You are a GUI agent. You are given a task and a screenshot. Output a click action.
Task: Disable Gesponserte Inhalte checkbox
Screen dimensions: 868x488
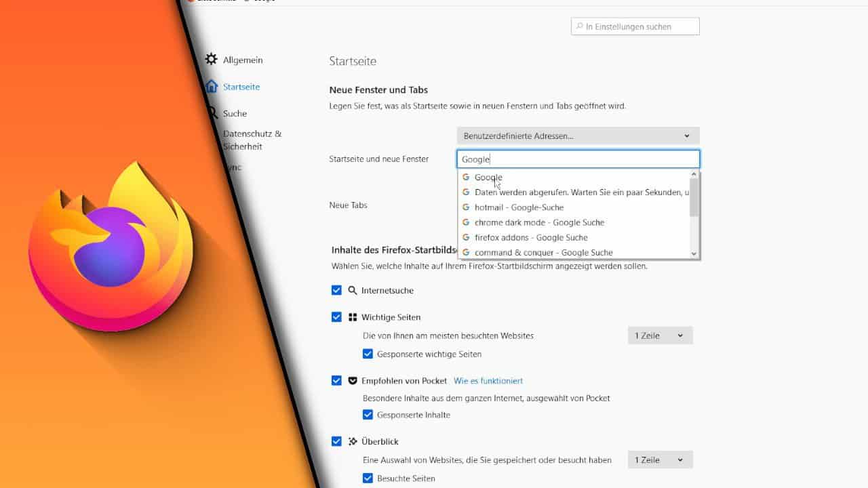coord(368,415)
